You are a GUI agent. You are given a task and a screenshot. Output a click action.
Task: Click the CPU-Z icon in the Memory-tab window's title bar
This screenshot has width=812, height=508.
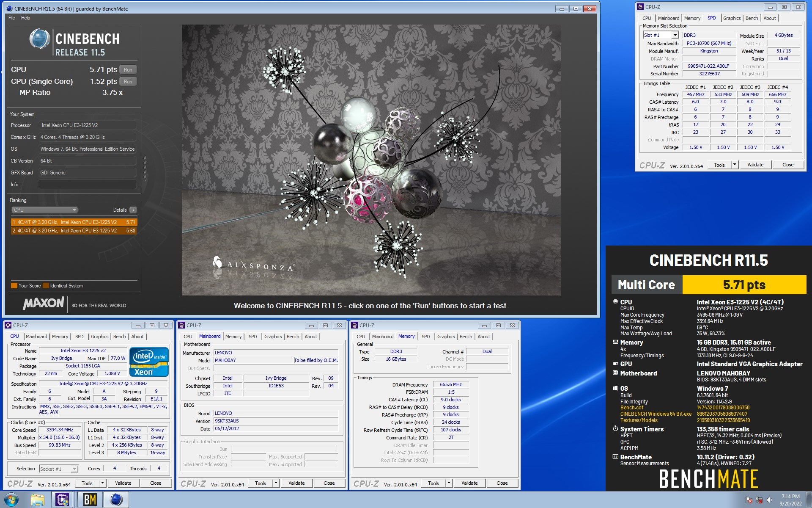pos(354,325)
